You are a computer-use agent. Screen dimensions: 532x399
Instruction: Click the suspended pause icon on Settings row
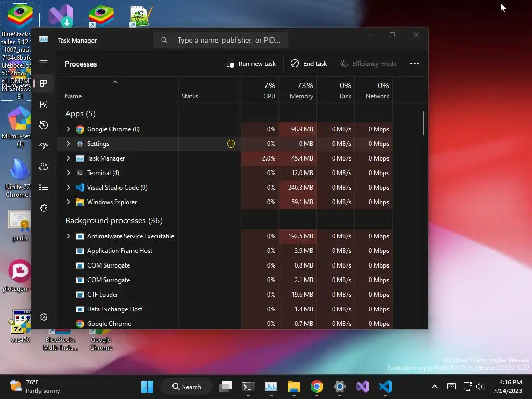231,144
